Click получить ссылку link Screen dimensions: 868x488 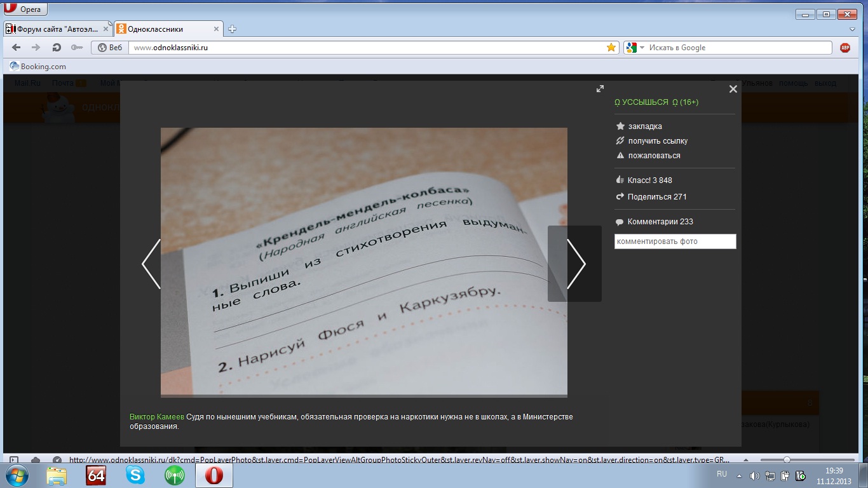(652, 141)
